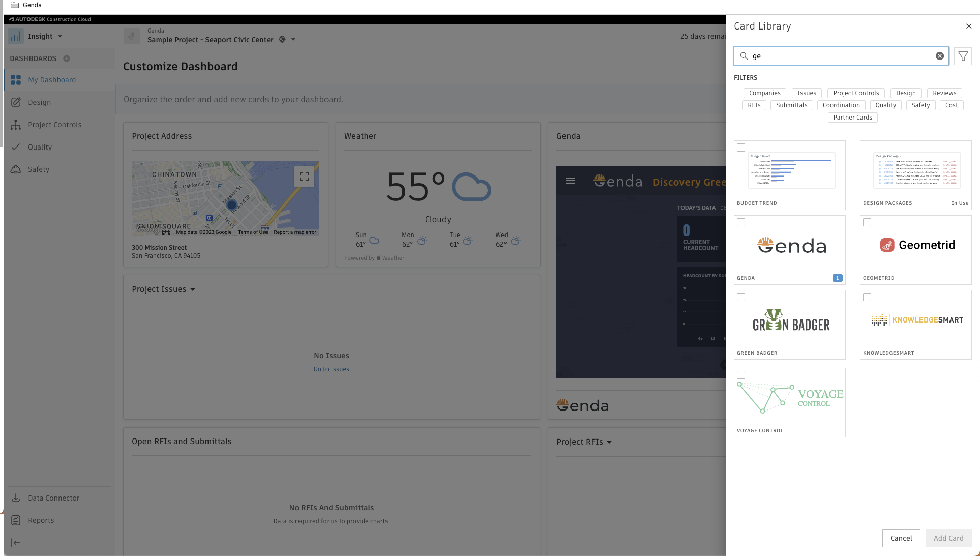Click the Add Card button
This screenshot has width=980, height=556.
point(948,538)
